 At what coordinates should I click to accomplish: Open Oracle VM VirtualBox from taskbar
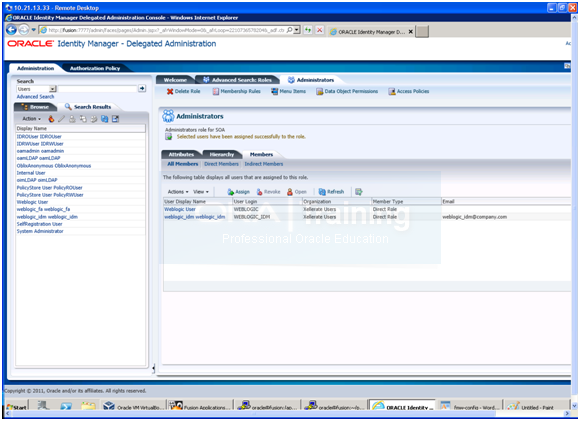[x=134, y=407]
